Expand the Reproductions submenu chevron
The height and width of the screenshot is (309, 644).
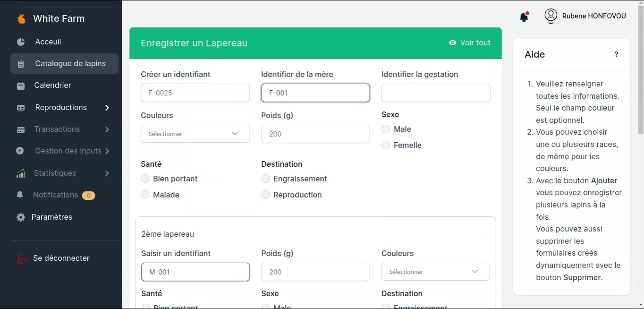click(107, 108)
